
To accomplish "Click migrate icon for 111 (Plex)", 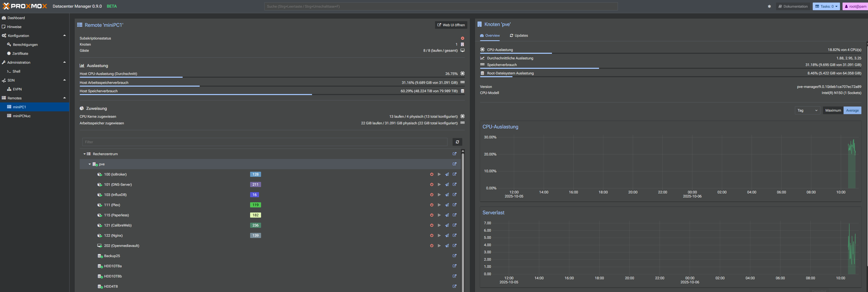I will tap(447, 205).
